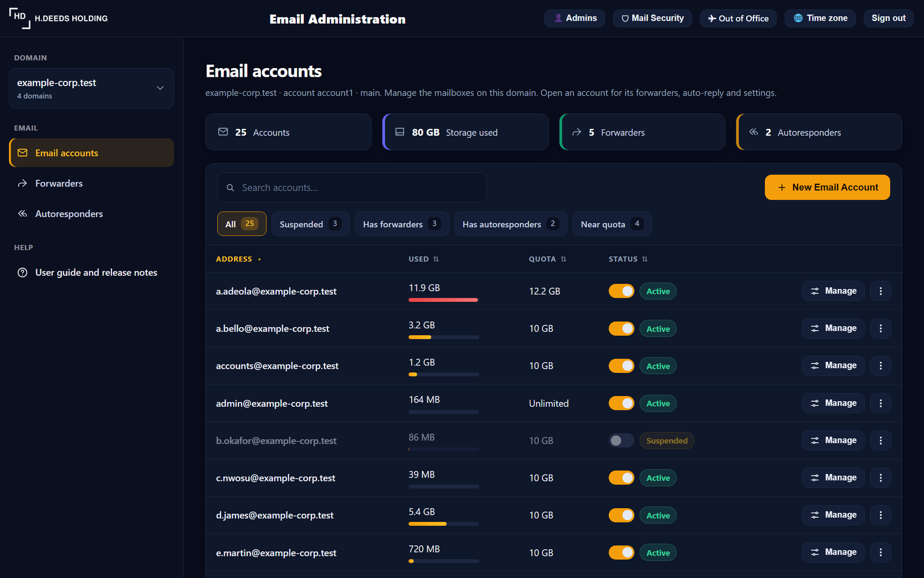Switch off the c.nwosu account toggle
Screen dimensions: 924x578
(x=621, y=478)
